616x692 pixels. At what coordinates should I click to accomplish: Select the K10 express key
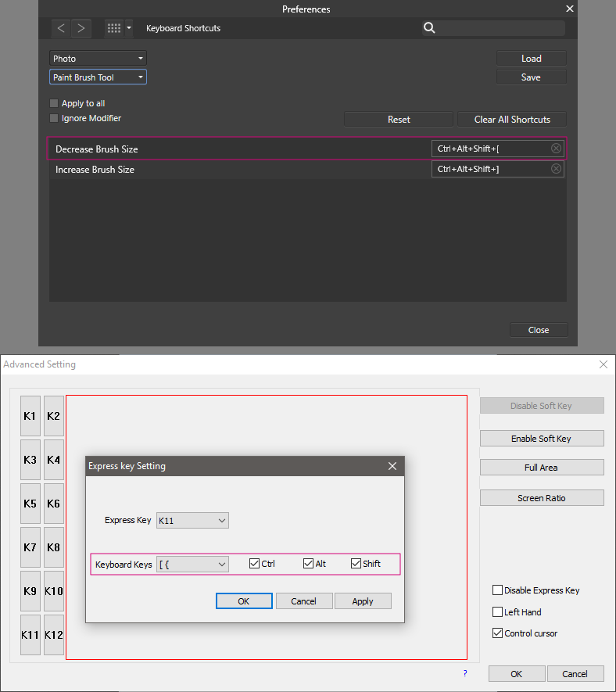[54, 591]
